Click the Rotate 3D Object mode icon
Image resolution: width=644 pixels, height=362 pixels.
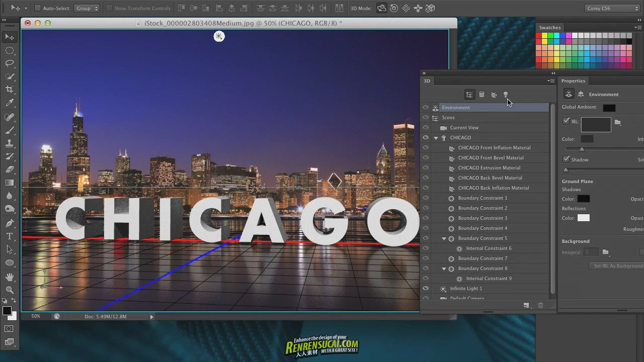click(382, 8)
